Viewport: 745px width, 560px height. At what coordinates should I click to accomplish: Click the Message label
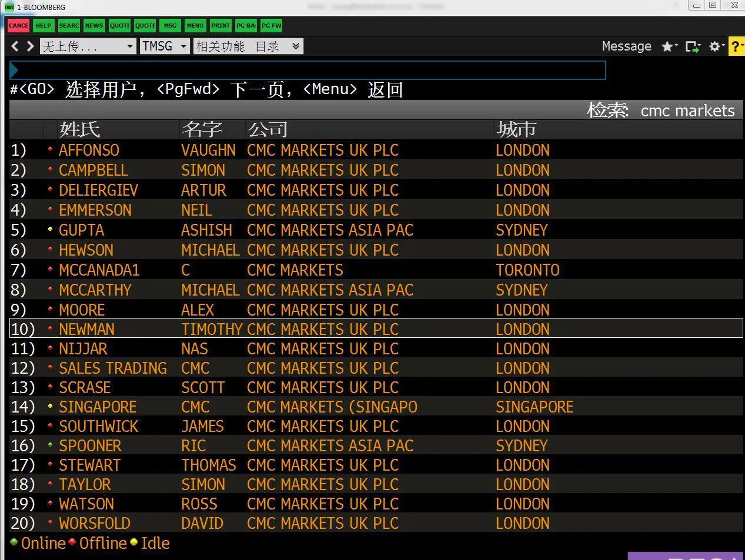click(x=626, y=46)
